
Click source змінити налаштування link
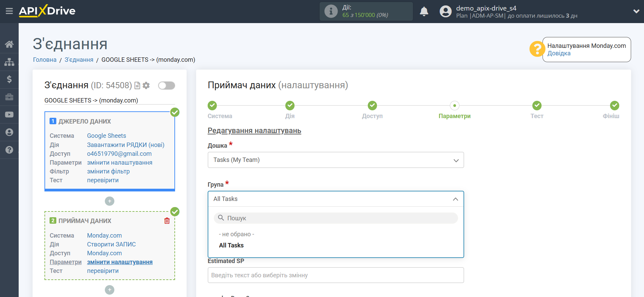tap(120, 163)
